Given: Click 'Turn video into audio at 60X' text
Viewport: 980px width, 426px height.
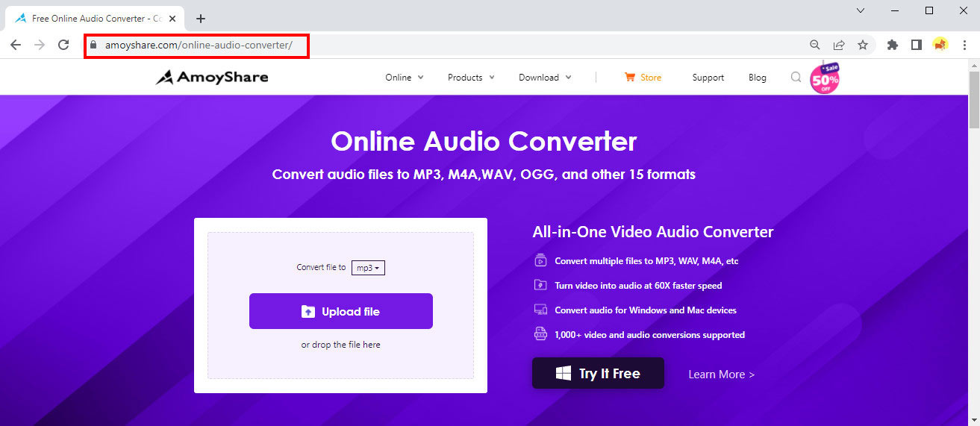Looking at the screenshot, I should coord(638,286).
